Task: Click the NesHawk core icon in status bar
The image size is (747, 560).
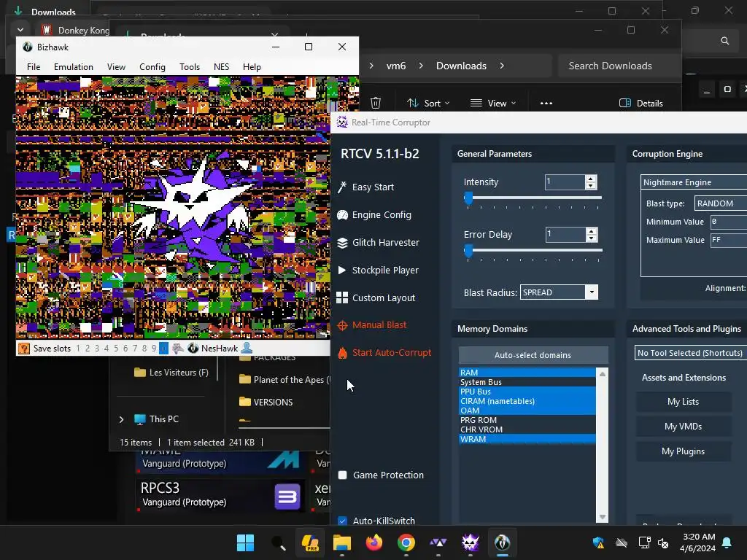Action: pyautogui.click(x=193, y=349)
